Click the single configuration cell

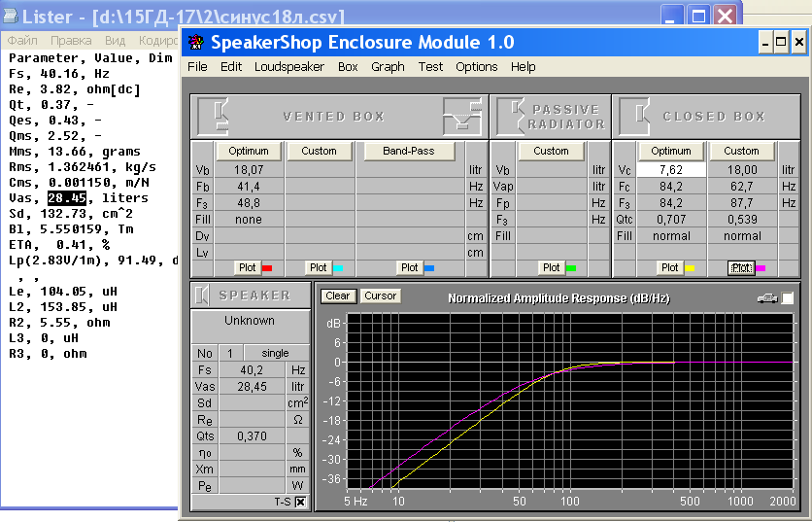click(275, 353)
